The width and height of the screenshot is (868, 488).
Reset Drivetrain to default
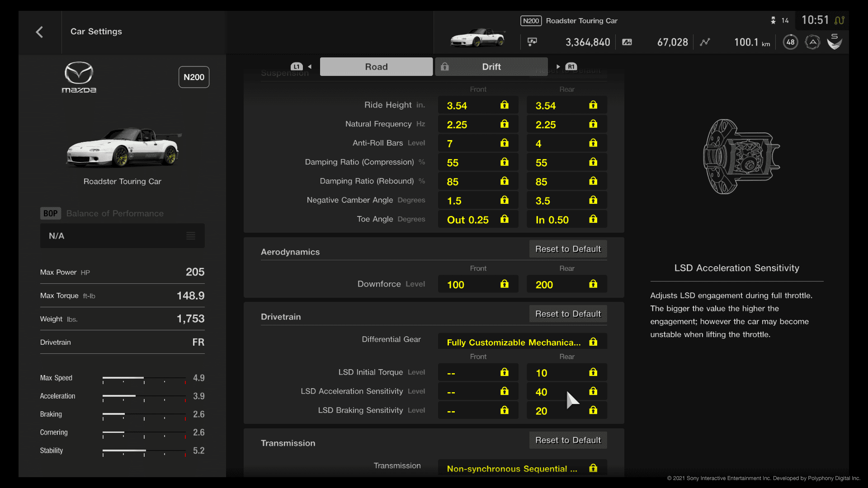click(568, 314)
